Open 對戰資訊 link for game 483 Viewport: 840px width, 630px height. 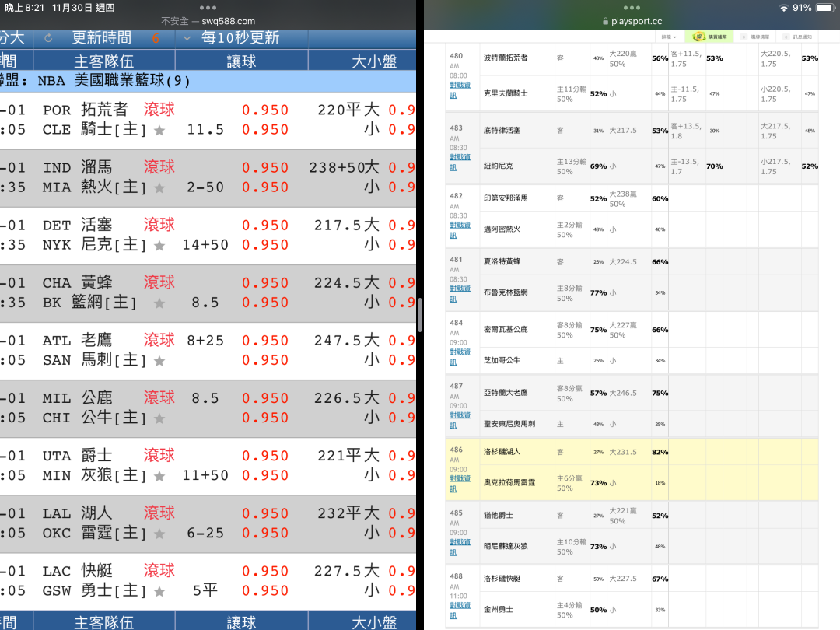pyautogui.click(x=460, y=162)
